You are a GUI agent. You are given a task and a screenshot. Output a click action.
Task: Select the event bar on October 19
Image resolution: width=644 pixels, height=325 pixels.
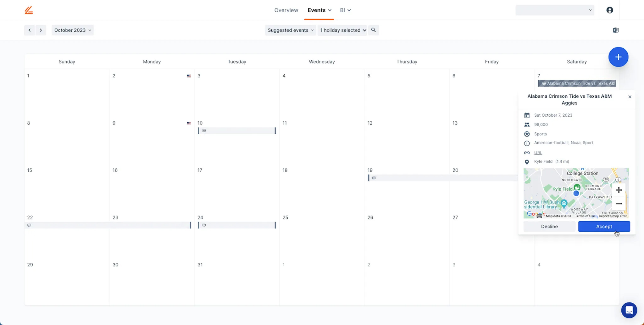(x=409, y=178)
